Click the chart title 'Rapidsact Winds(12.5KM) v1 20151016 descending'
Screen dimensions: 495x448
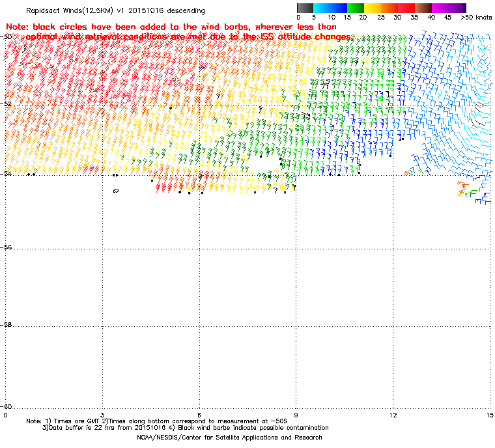115,10
